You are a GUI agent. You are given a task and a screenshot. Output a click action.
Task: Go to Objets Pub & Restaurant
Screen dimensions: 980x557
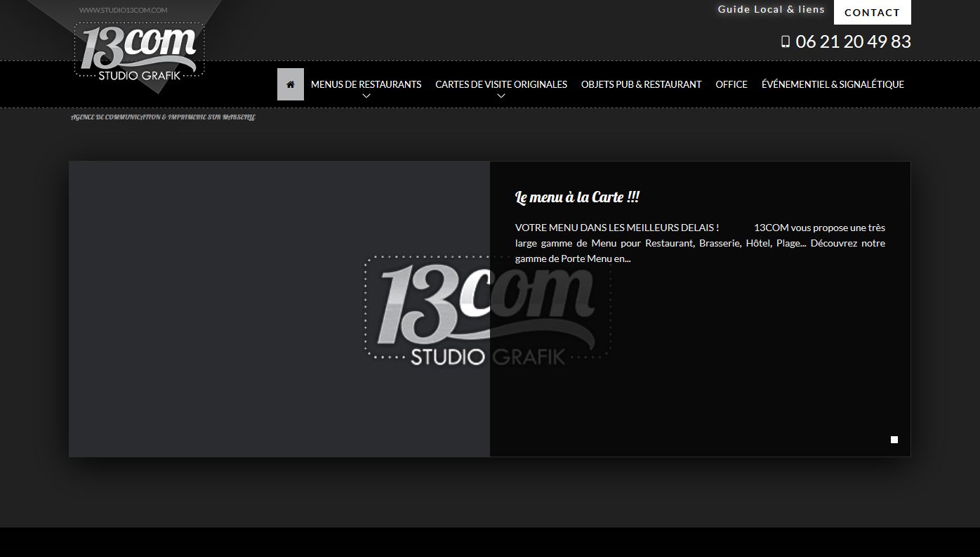[x=641, y=84]
